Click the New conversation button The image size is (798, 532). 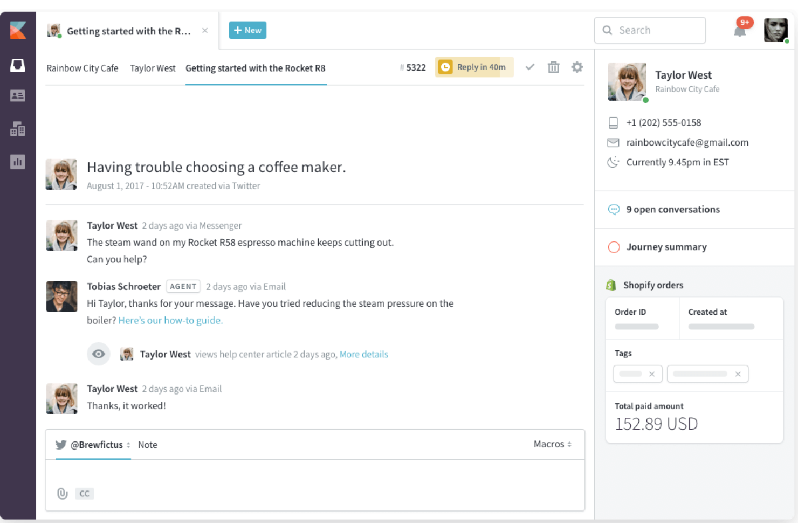(247, 30)
